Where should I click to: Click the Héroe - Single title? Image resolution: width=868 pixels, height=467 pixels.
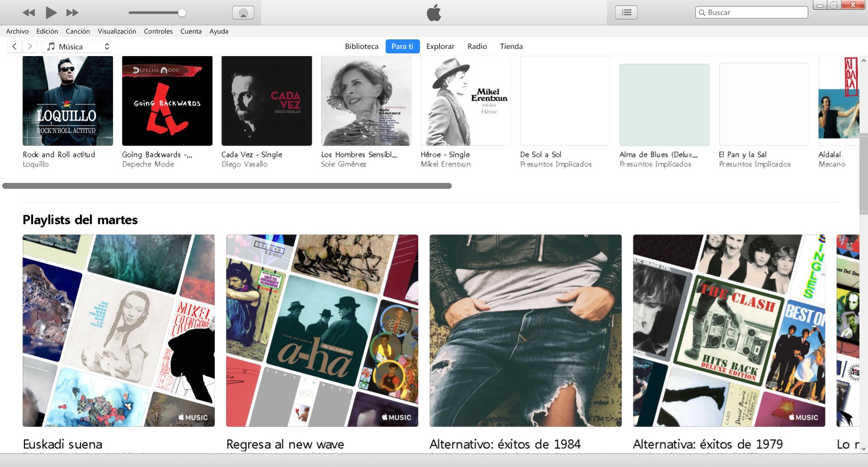[445, 154]
